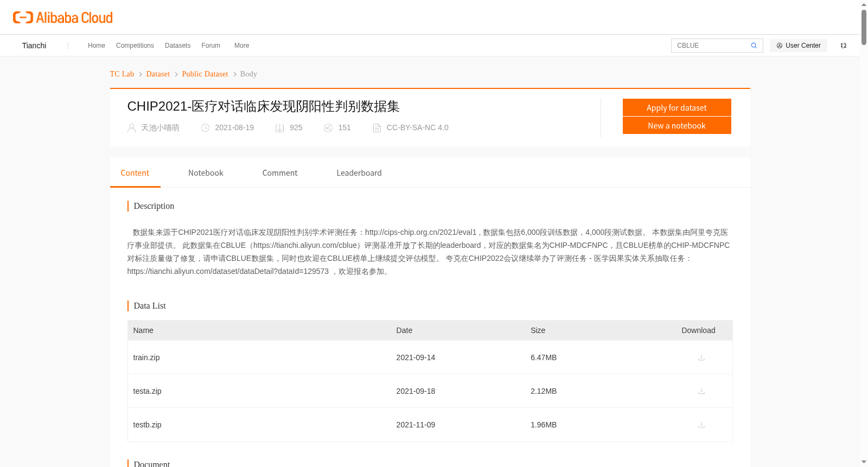Viewport: 868px width, 467px height.
Task: Click the Tianchi brand link
Action: point(34,46)
